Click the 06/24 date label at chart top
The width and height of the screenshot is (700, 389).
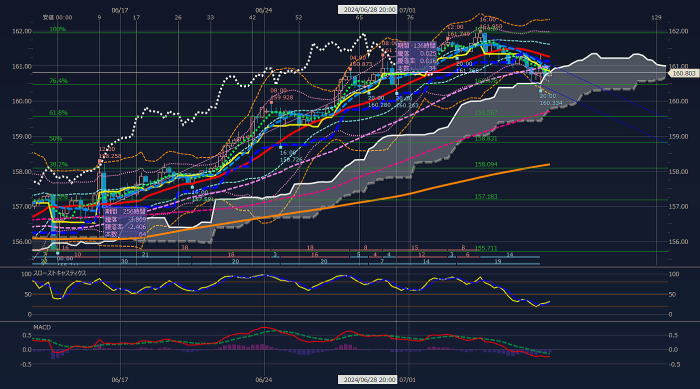click(264, 10)
